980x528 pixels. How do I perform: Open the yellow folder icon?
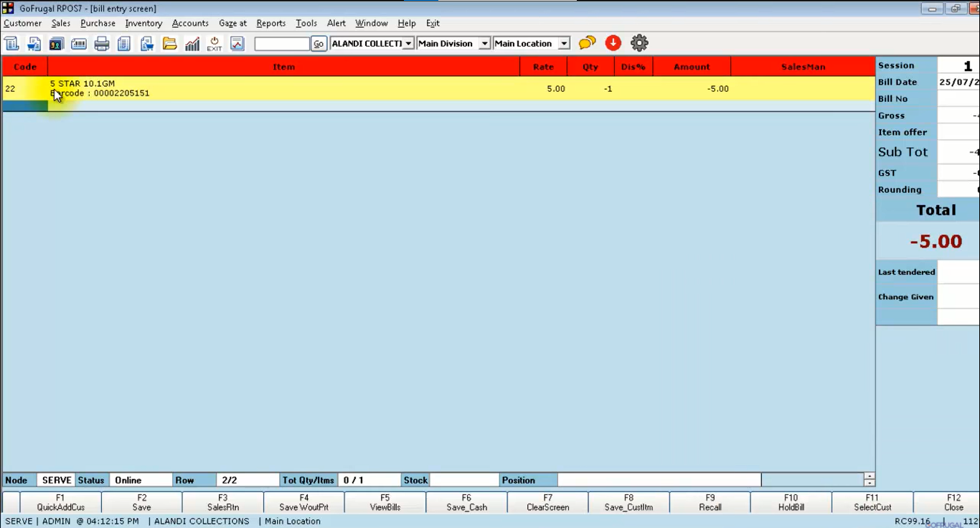169,44
